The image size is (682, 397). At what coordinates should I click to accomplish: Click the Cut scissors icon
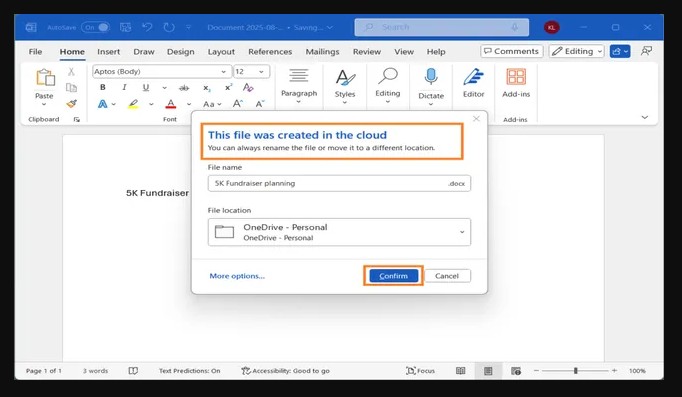pos(71,72)
